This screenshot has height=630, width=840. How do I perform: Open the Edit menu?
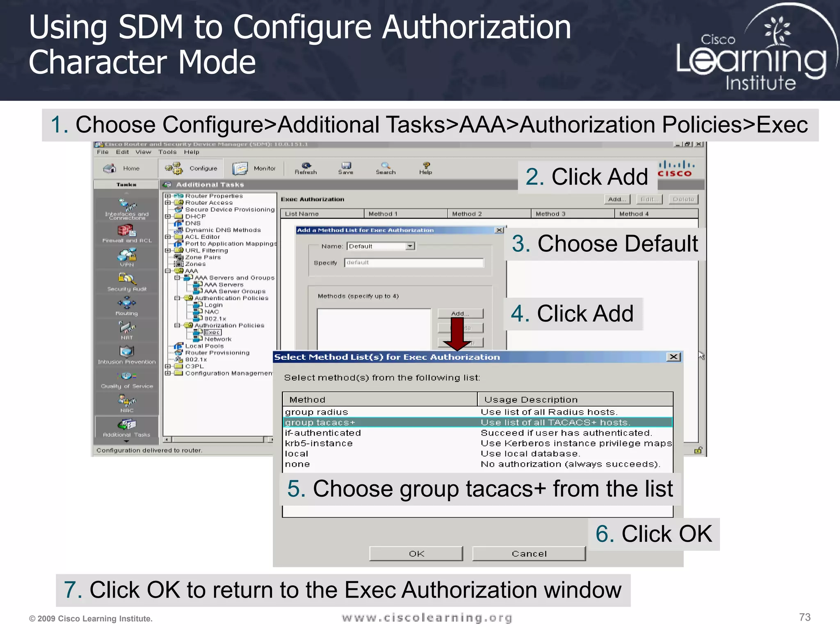122,152
